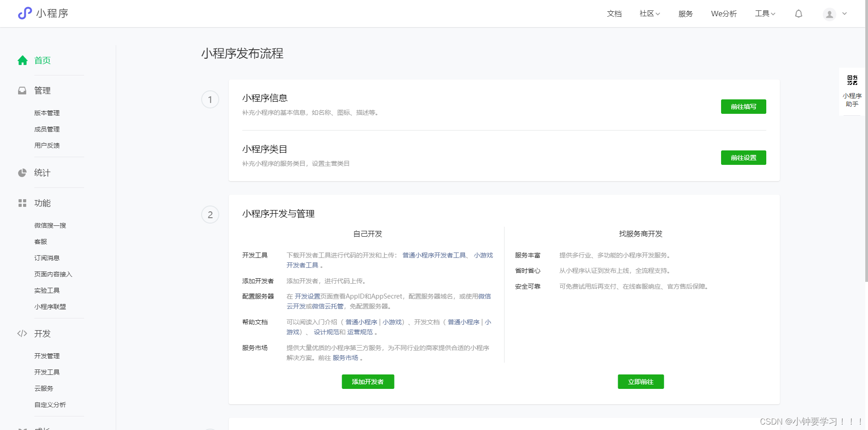
Task: Click the inbox icon beside 管理
Action: [22, 90]
